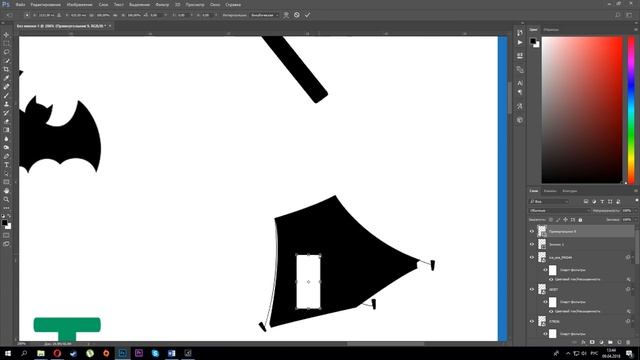
Task: Add a layer style with the fx icon
Action: (x=583, y=342)
